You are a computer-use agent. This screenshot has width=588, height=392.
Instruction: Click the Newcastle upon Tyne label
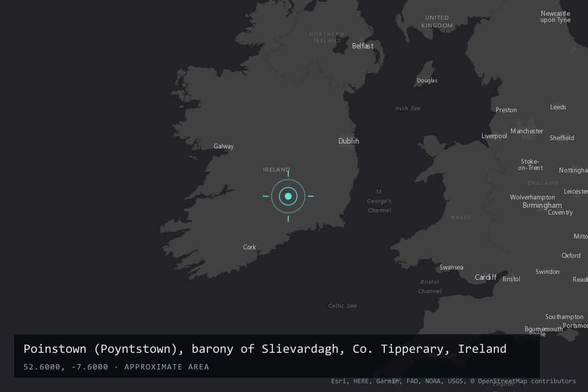click(555, 17)
